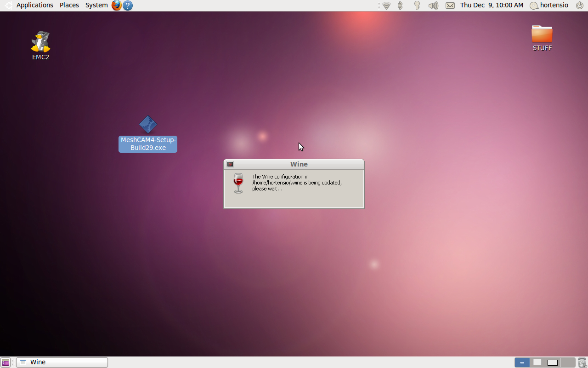Switch to the second workspace

(x=537, y=362)
